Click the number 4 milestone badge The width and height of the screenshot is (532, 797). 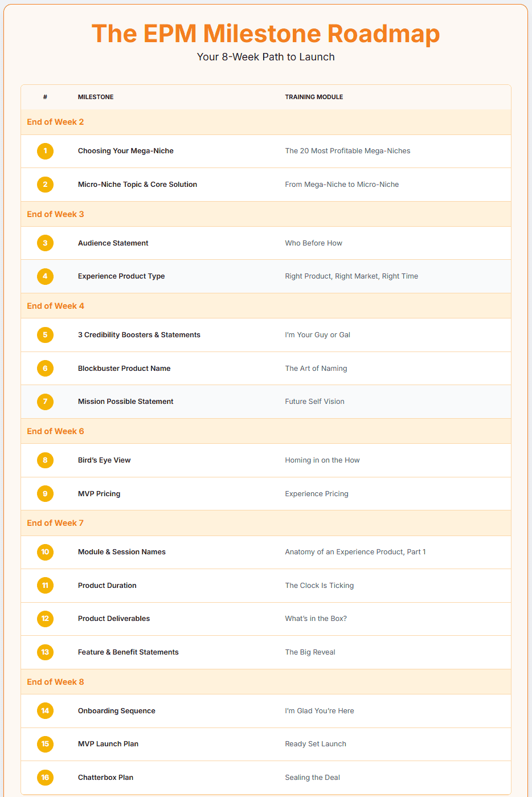coord(45,276)
